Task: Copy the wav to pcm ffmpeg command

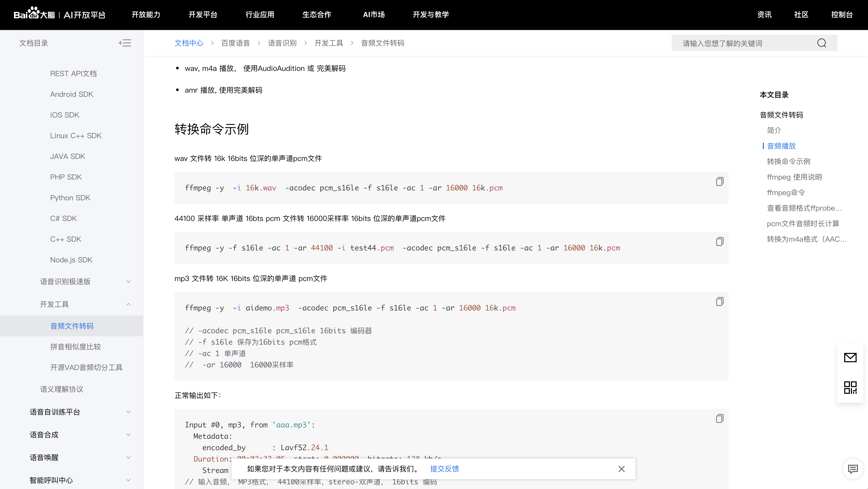Action: [719, 182]
